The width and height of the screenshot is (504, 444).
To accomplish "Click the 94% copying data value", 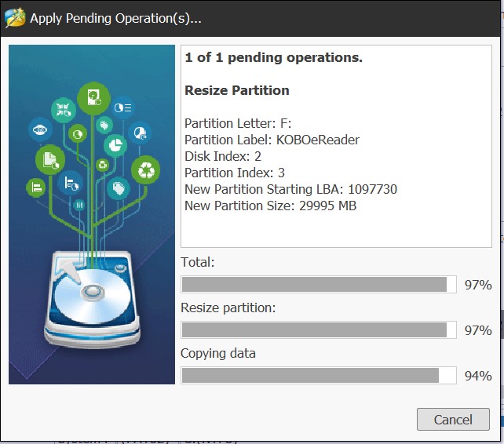I will pos(478,376).
